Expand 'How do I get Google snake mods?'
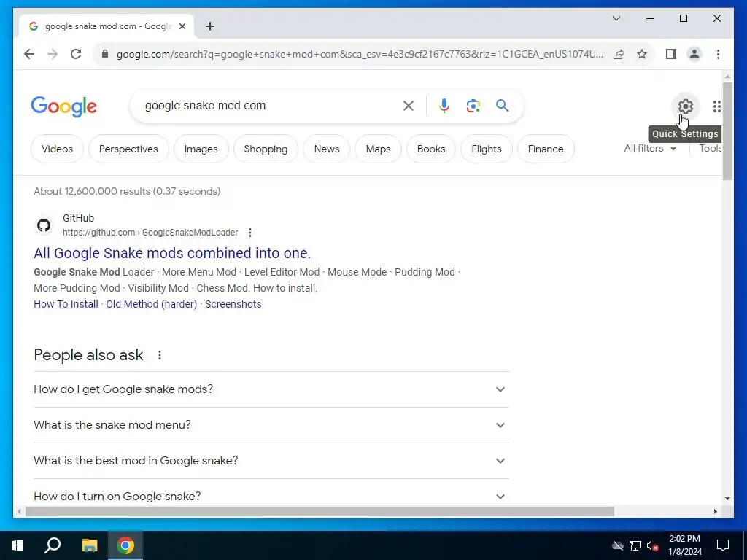 point(271,389)
